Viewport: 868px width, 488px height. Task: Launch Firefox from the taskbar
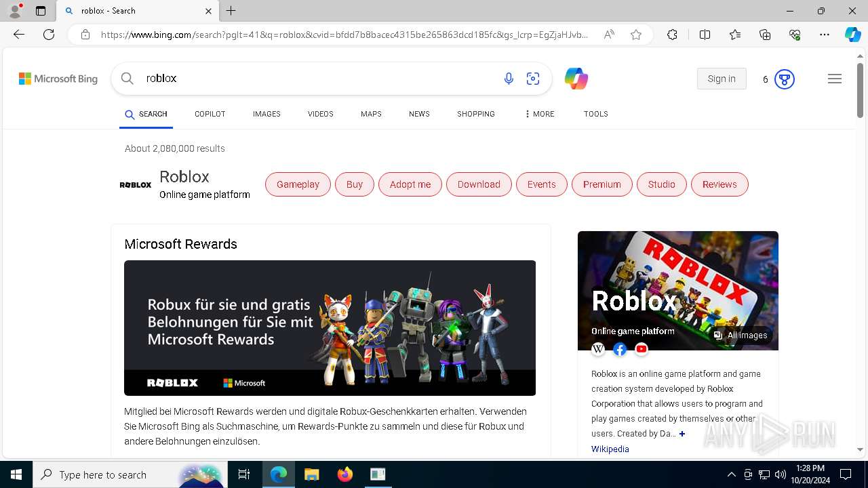click(x=345, y=474)
